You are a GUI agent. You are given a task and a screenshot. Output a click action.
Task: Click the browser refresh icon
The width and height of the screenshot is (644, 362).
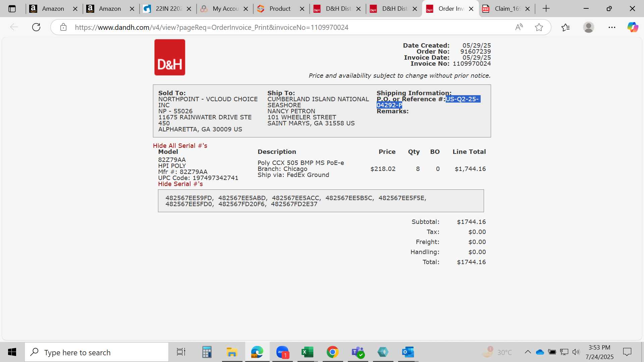36,27
